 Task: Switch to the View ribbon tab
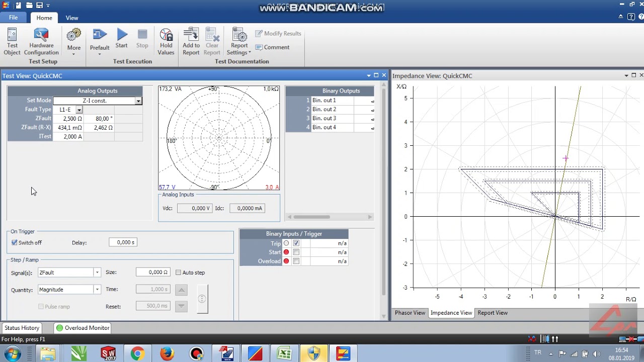click(72, 18)
